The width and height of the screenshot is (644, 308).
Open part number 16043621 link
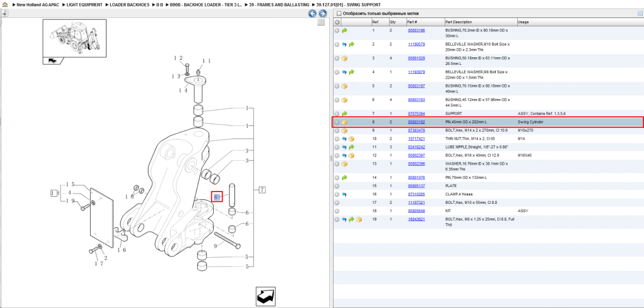416,219
